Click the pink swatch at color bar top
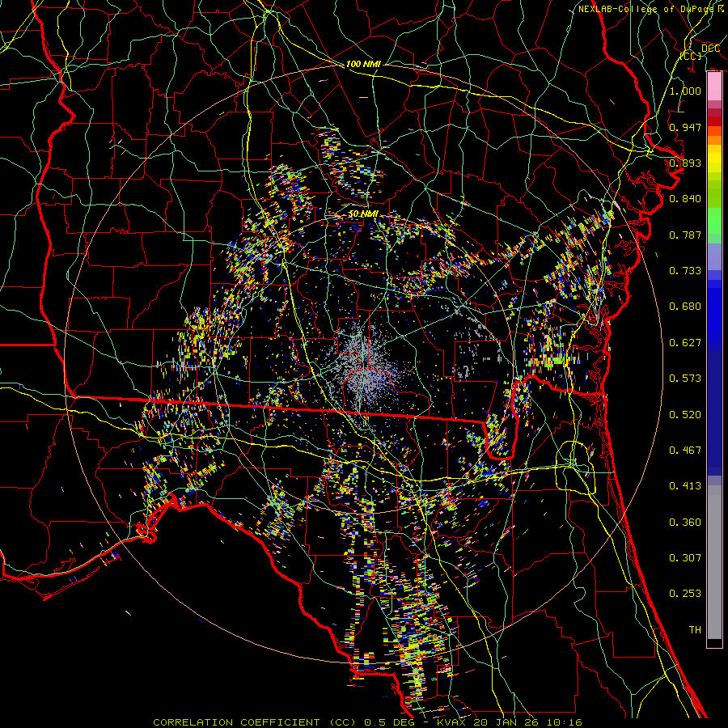Image resolution: width=728 pixels, height=728 pixels. coord(714,85)
